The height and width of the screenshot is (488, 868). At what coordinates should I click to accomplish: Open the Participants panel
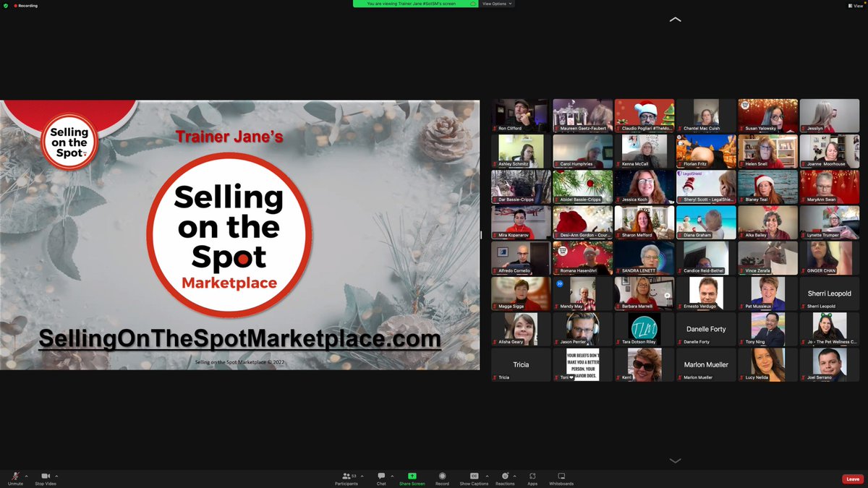pyautogui.click(x=346, y=479)
